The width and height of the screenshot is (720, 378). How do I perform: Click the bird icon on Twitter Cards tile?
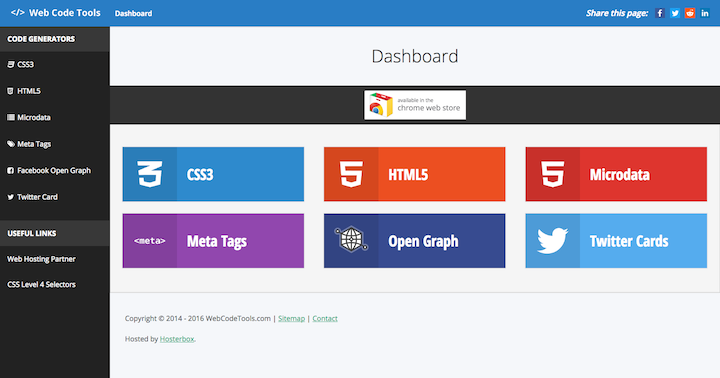coord(552,241)
